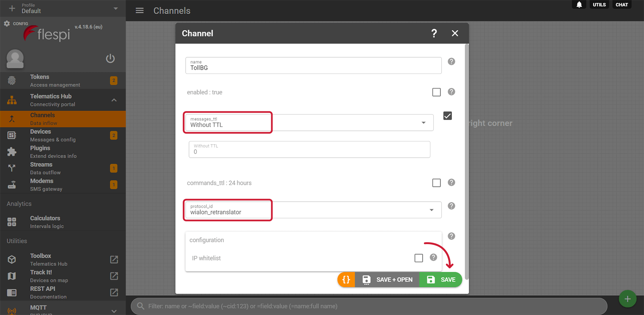Click the Streams split arrow icon
This screenshot has height=315, width=644.
(12, 168)
